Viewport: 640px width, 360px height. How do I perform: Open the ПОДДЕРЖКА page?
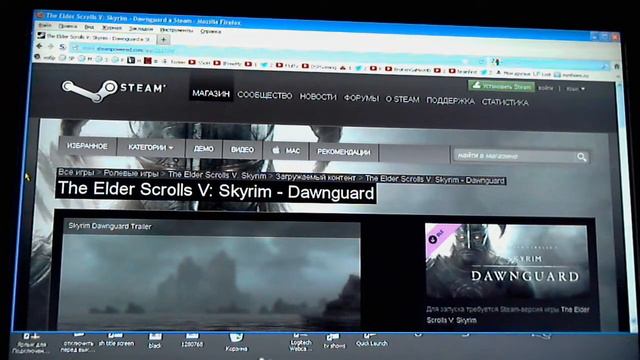coord(450,100)
